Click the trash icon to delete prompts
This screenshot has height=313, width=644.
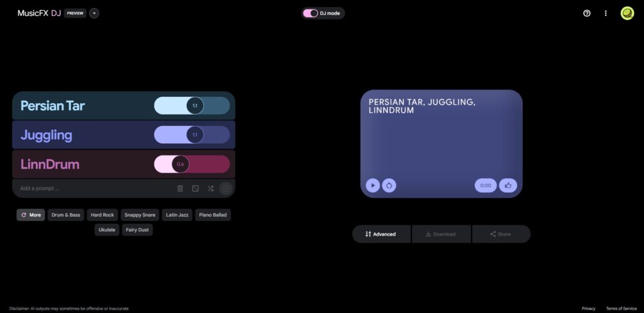[x=180, y=188]
